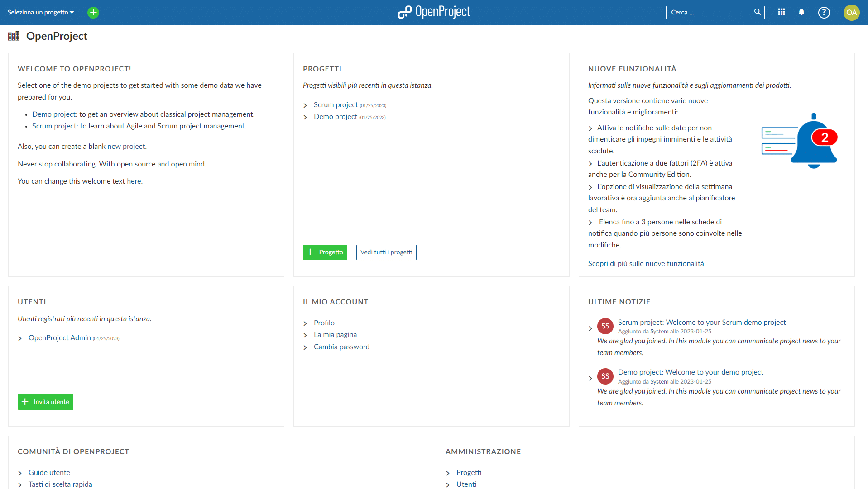Image resolution: width=868 pixels, height=489 pixels.
Task: Click 'IL MIO ACCOUNT' widget heading
Action: [x=336, y=302]
